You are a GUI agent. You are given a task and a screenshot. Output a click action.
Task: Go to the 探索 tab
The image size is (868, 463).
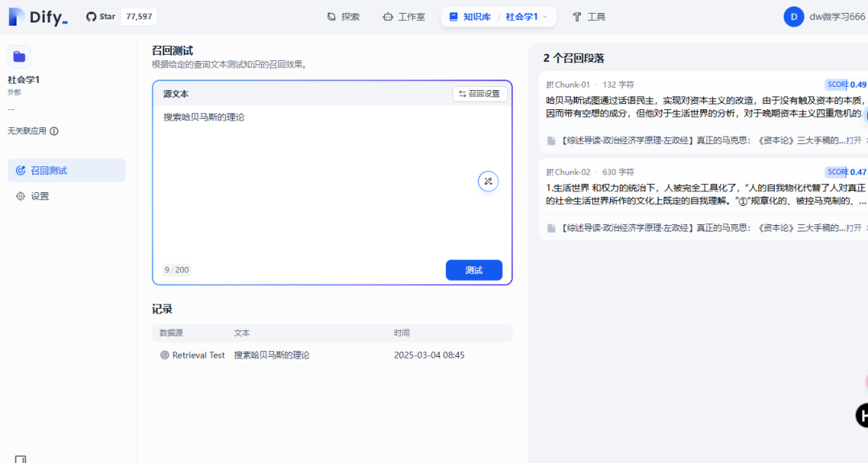[x=343, y=17]
